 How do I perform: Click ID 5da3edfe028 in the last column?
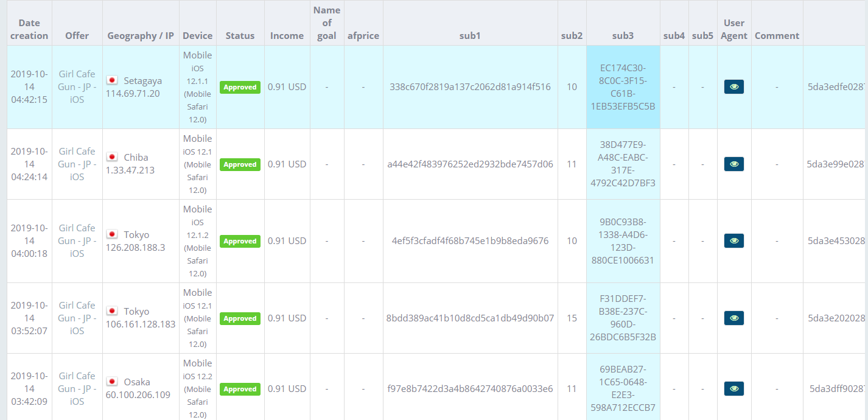(x=836, y=87)
